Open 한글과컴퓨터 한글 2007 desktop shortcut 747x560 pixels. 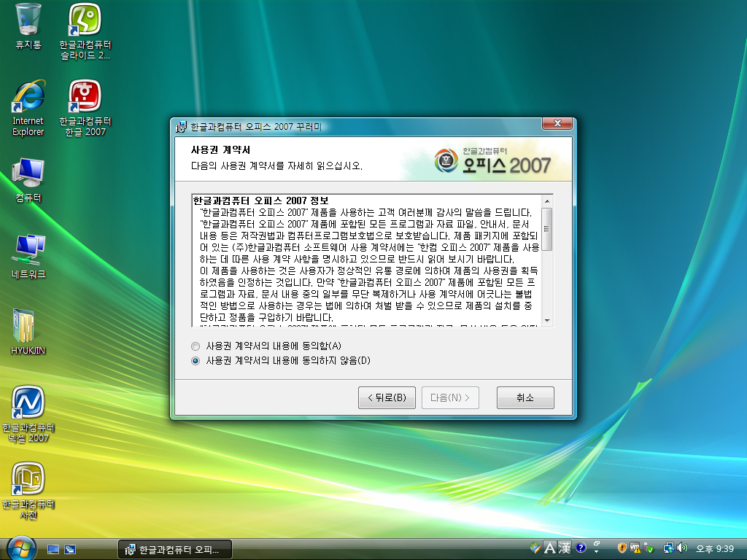point(85,108)
